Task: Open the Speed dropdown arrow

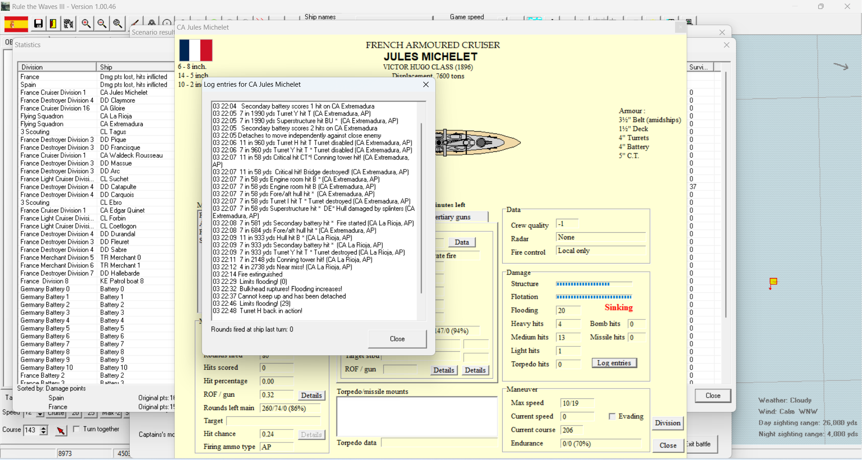Action: tap(40, 414)
